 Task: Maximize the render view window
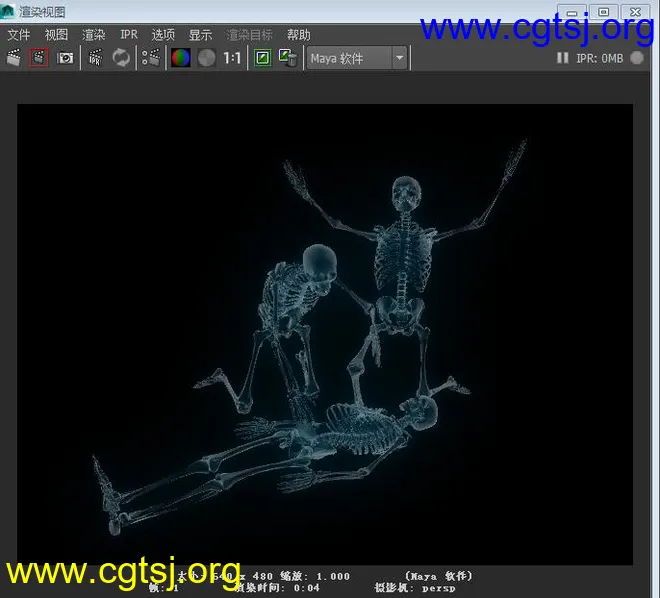tap(603, 12)
